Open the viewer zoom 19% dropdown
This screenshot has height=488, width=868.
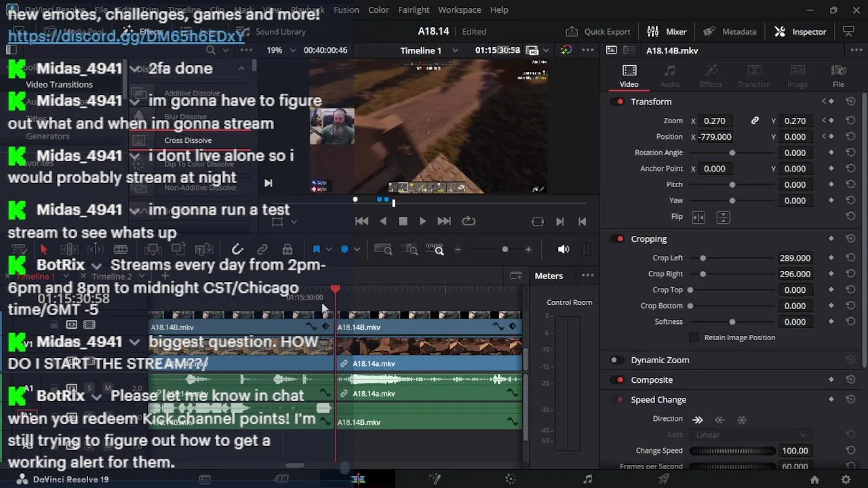pyautogui.click(x=293, y=50)
